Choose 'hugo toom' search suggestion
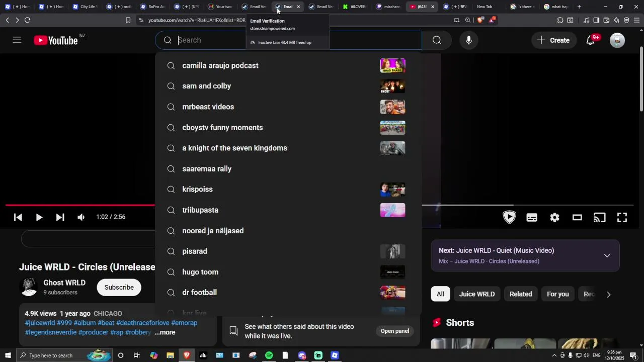Screen dimensions: 644x362 click(288, 271)
